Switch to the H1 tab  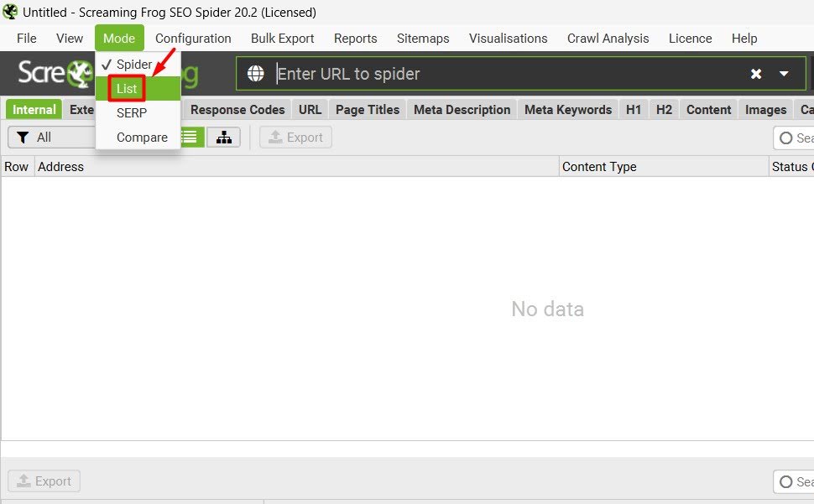click(x=634, y=109)
